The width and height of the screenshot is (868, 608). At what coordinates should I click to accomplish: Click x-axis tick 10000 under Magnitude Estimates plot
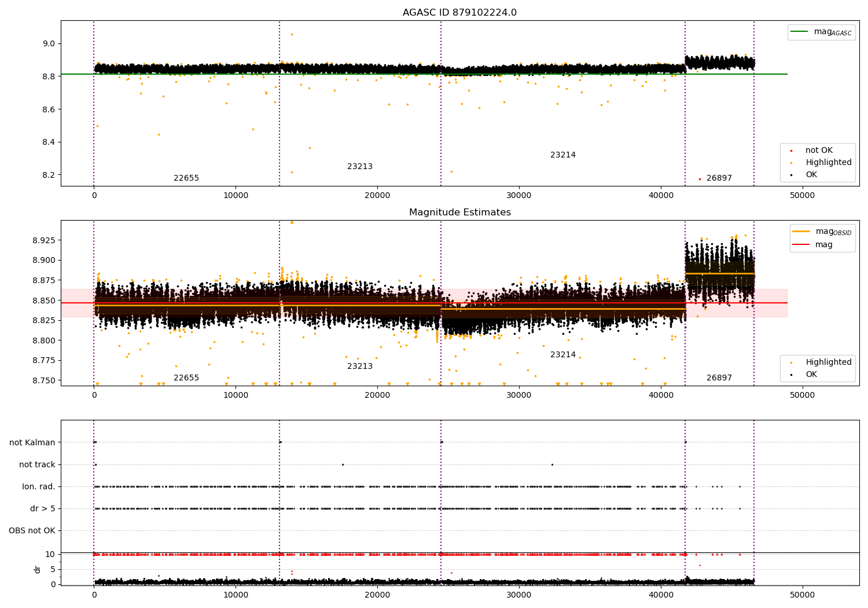[236, 395]
